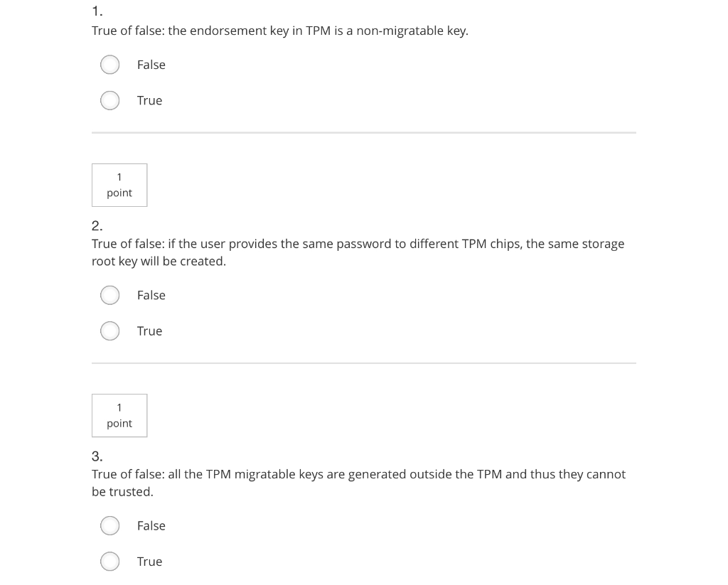Screen dimensions: 728x585
Task: Choose True radio circle for question 2
Action: [110, 331]
